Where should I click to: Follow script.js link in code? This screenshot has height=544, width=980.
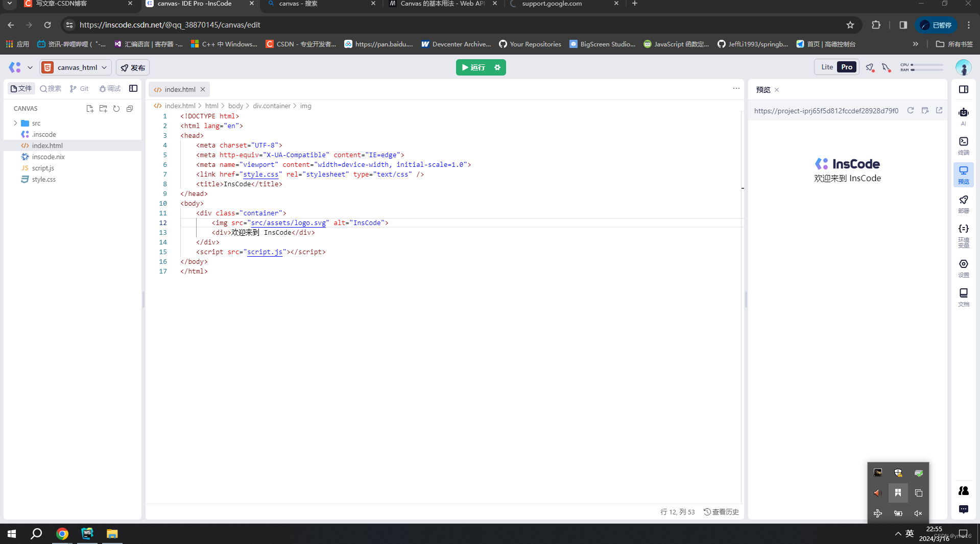tap(265, 252)
